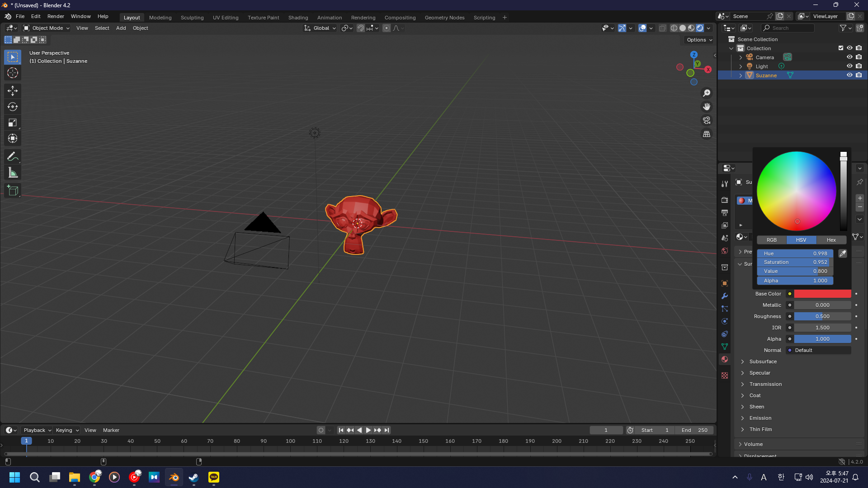Click the red Base Color swatch
Screen dimensions: 868x488
pyautogui.click(x=822, y=294)
